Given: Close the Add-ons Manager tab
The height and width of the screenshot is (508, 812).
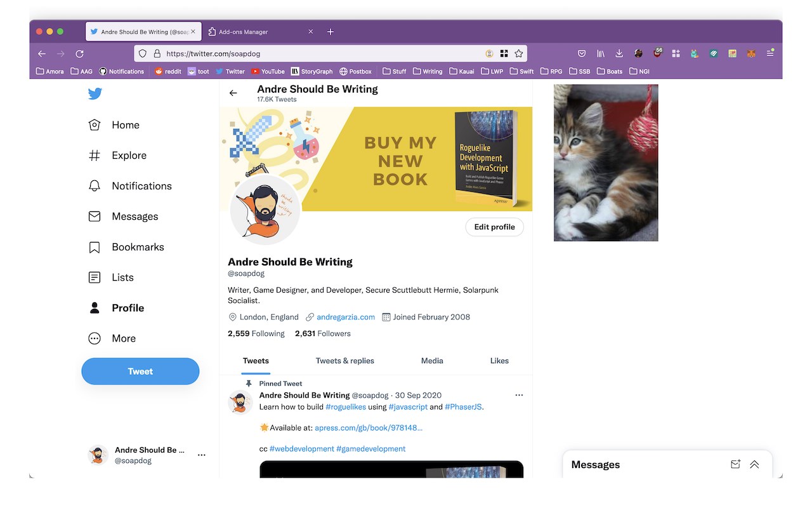Looking at the screenshot, I should (311, 32).
